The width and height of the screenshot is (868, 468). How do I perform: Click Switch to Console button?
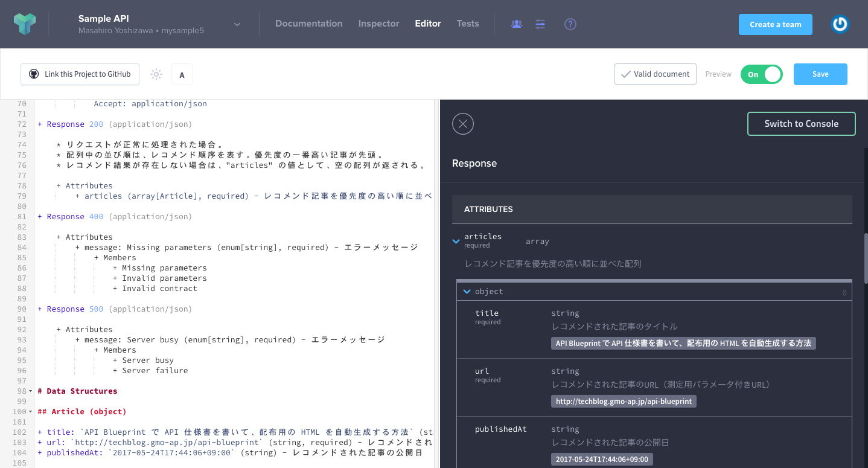801,124
